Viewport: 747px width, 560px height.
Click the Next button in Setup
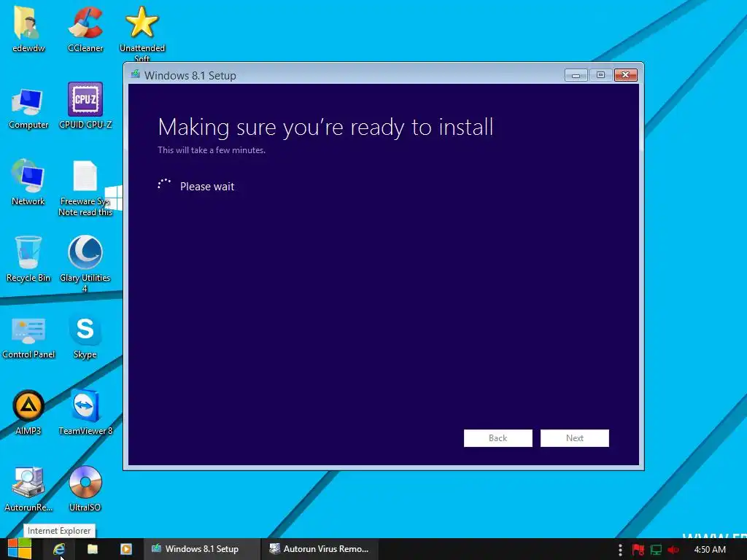pos(575,438)
